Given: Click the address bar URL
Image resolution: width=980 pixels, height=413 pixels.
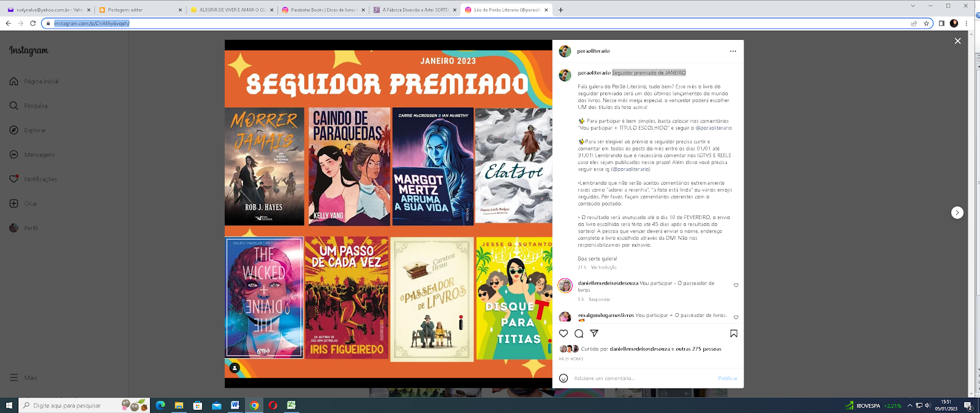Looking at the screenshot, I should click(92, 23).
